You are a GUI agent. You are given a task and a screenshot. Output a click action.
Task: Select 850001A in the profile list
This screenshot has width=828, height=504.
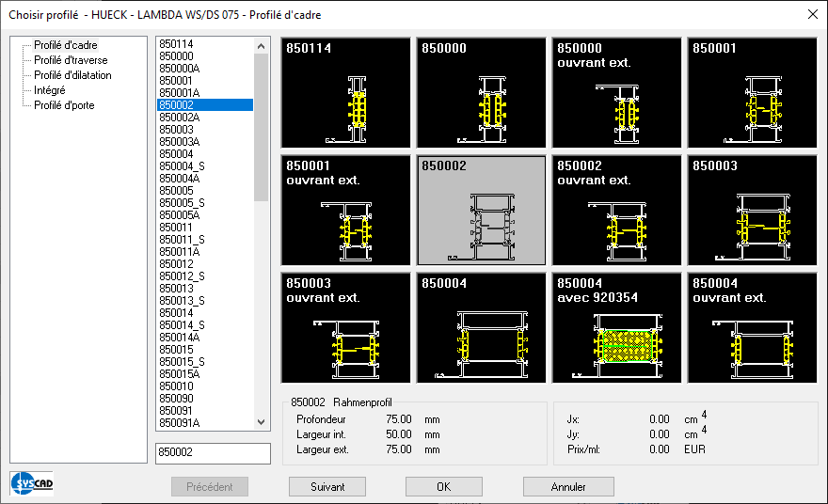(x=205, y=93)
